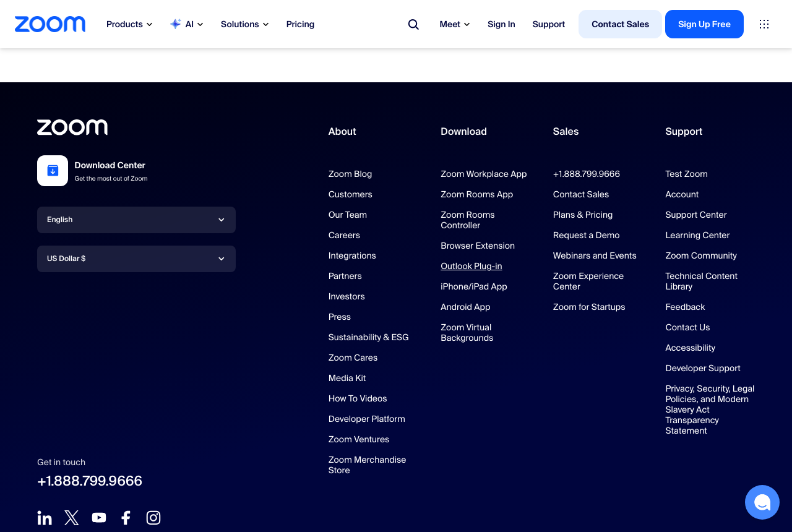Open the apps grid dots icon
The height and width of the screenshot is (532, 792).
click(x=764, y=24)
